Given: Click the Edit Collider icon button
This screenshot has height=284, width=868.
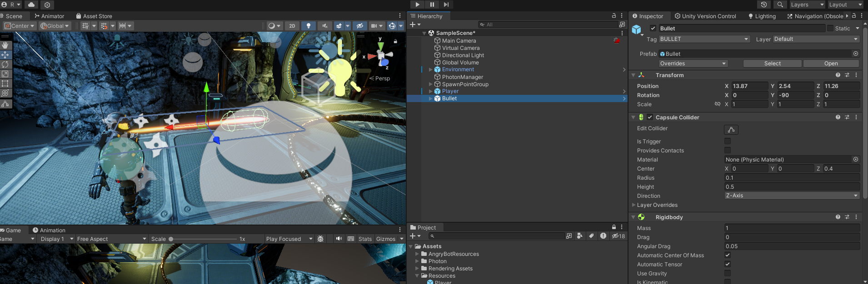Looking at the screenshot, I should tap(731, 130).
